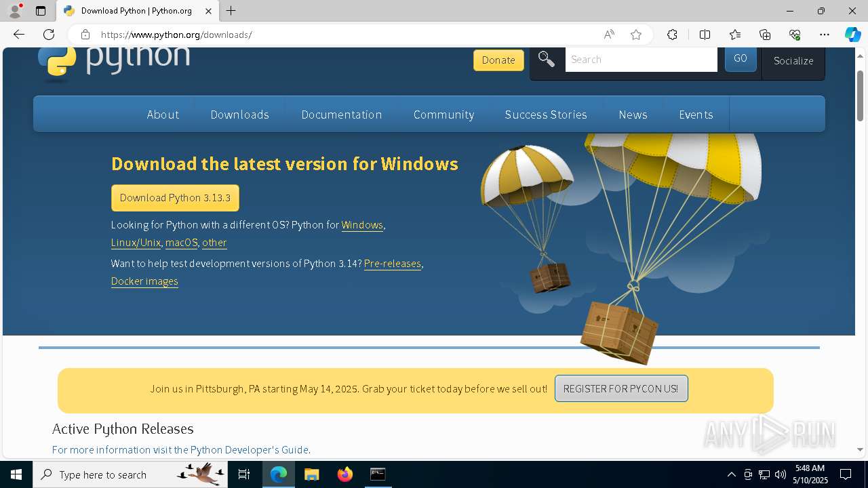Follow the Linux/Unix link
This screenshot has width=868, height=488.
pyautogui.click(x=136, y=243)
